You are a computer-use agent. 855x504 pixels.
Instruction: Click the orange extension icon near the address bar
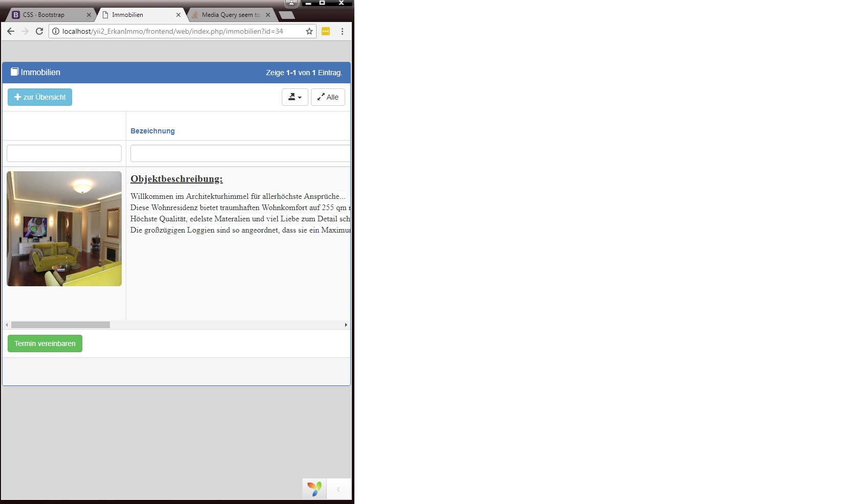click(x=326, y=31)
